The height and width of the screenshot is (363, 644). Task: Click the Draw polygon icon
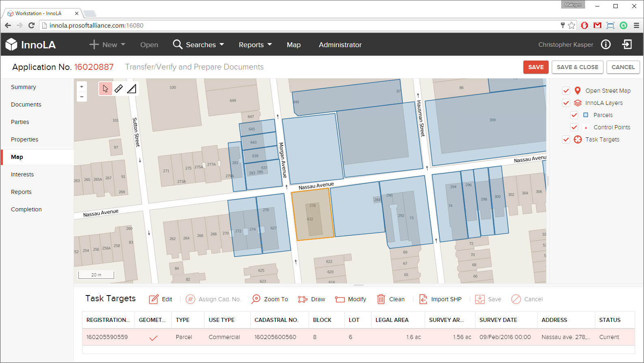303,299
